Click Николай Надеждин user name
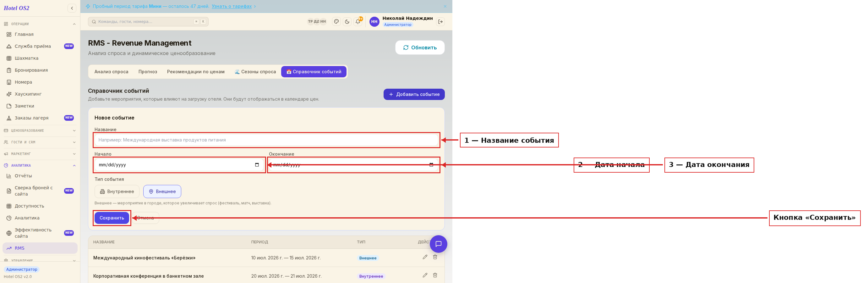The width and height of the screenshot is (868, 283). 407,18
